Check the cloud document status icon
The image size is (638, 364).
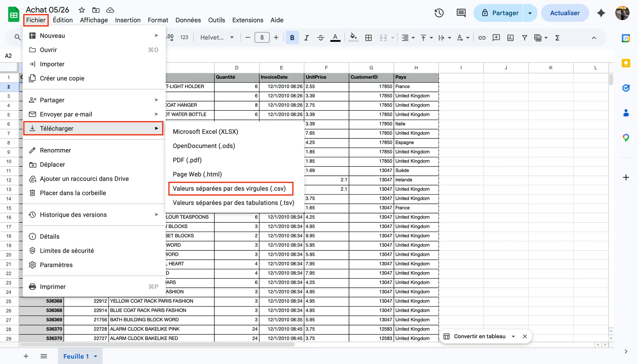110,10
